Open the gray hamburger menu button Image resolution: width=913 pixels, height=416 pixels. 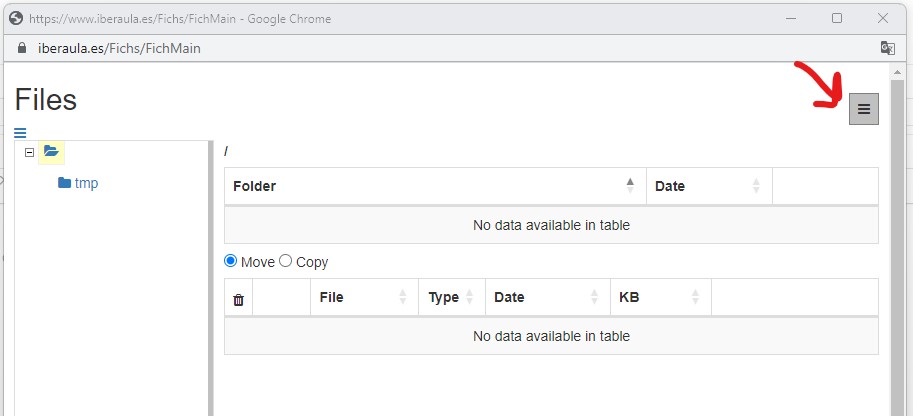864,109
